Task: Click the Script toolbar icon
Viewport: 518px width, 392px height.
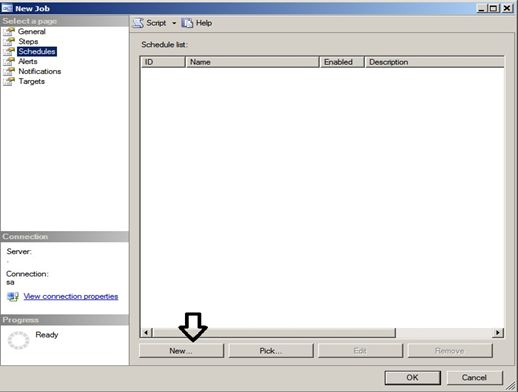Action: coord(138,23)
